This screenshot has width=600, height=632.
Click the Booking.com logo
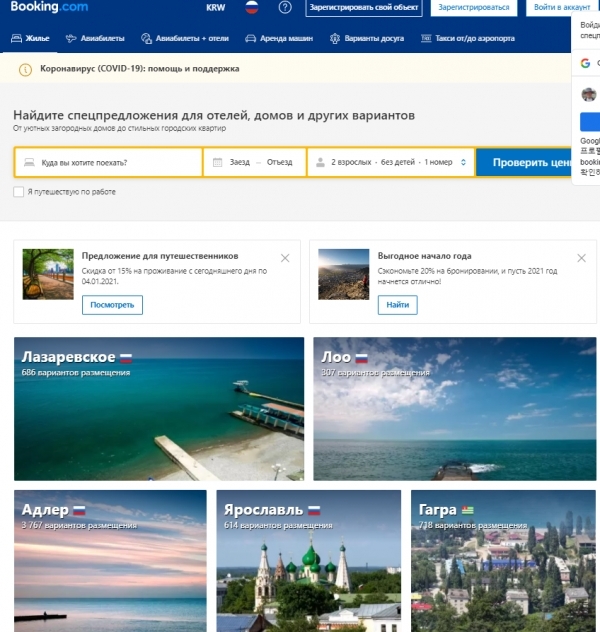point(49,6)
